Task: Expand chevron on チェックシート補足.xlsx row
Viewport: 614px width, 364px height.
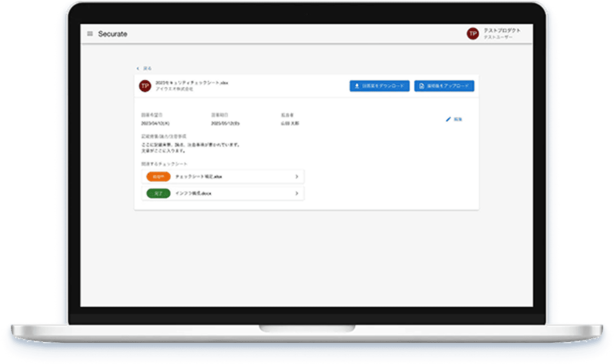Action: click(297, 177)
